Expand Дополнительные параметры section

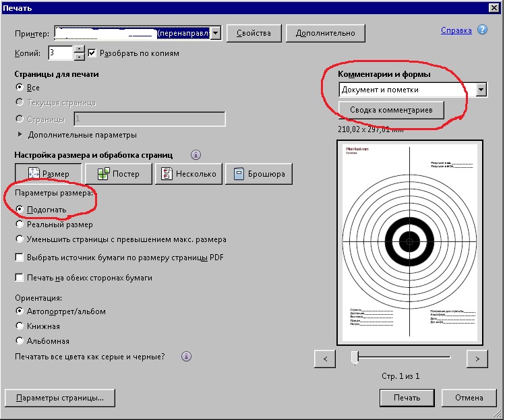20,135
